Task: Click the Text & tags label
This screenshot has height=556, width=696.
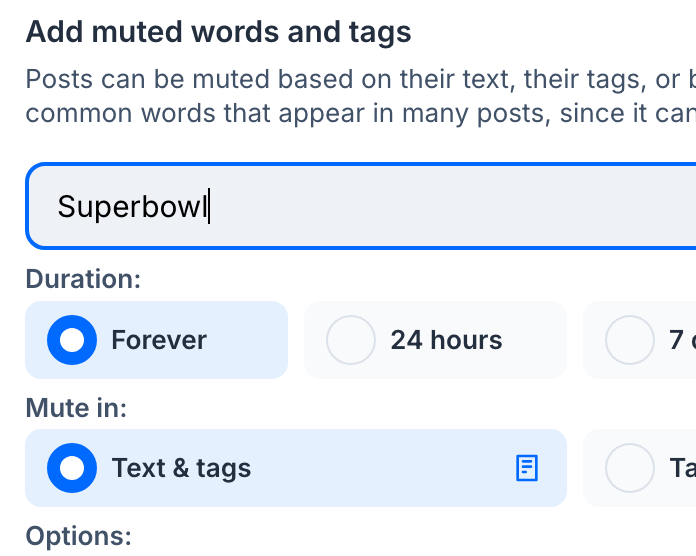Action: click(181, 468)
